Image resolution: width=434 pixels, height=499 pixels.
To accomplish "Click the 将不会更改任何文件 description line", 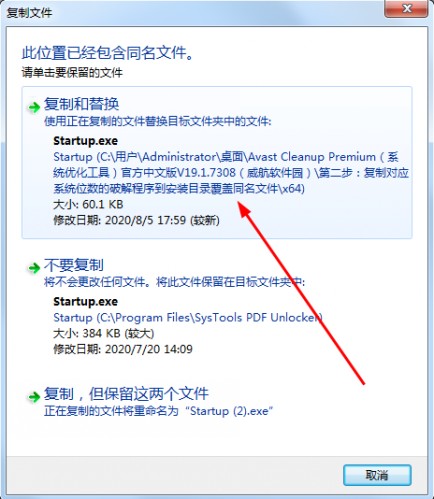I will pyautogui.click(x=174, y=282).
